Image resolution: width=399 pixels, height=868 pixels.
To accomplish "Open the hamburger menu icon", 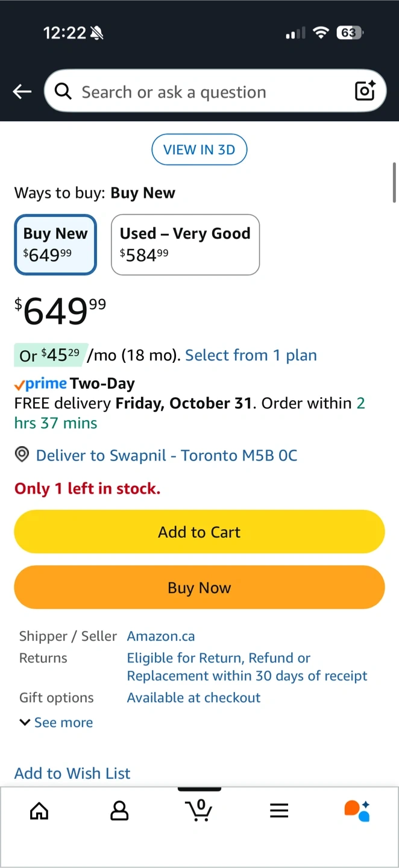I will click(279, 811).
